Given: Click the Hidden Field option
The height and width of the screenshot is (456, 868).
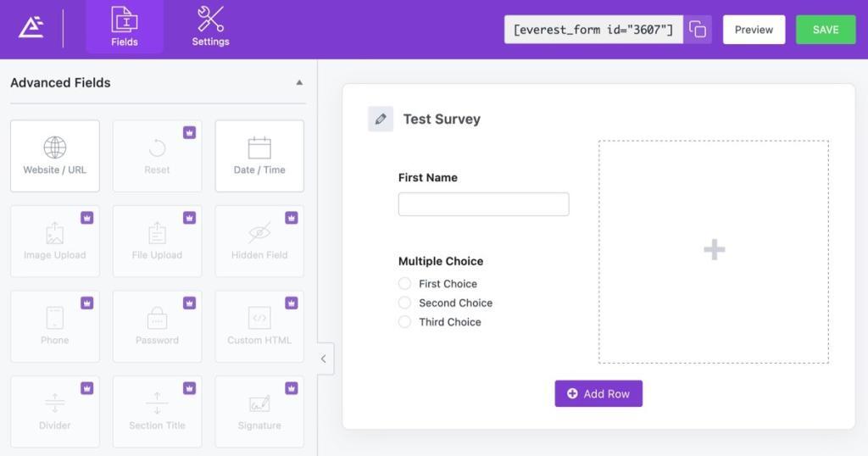Looking at the screenshot, I should click(259, 241).
